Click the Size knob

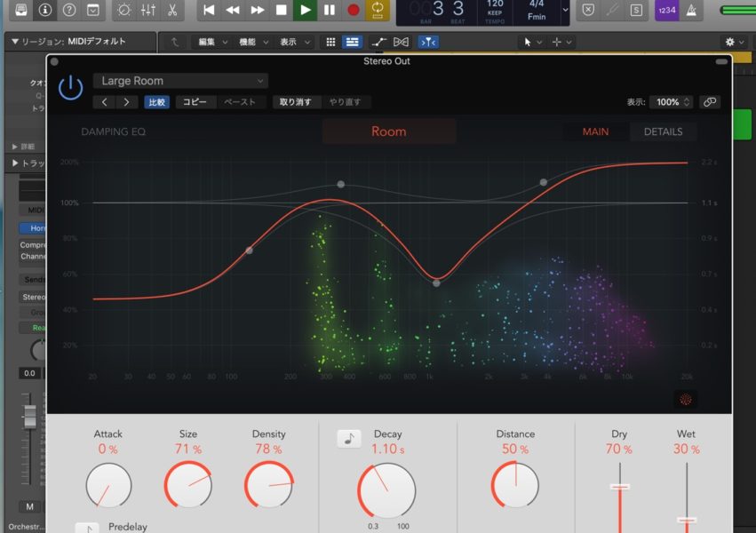click(x=188, y=484)
